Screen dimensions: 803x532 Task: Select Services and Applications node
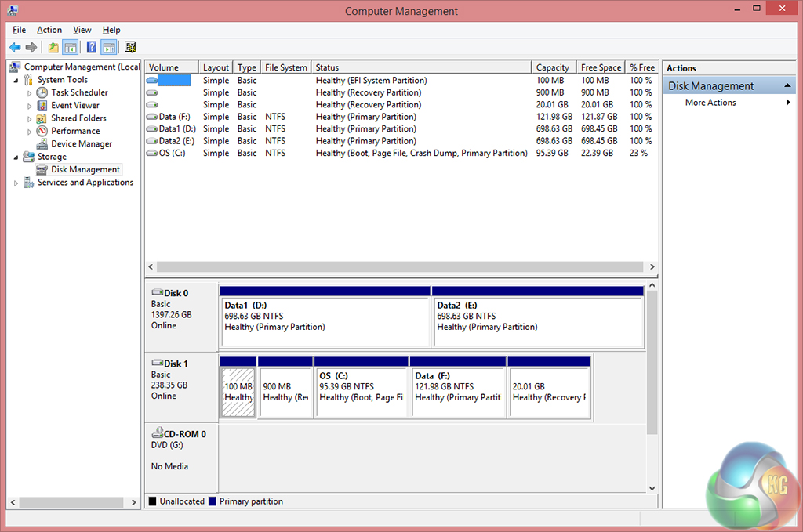85,182
